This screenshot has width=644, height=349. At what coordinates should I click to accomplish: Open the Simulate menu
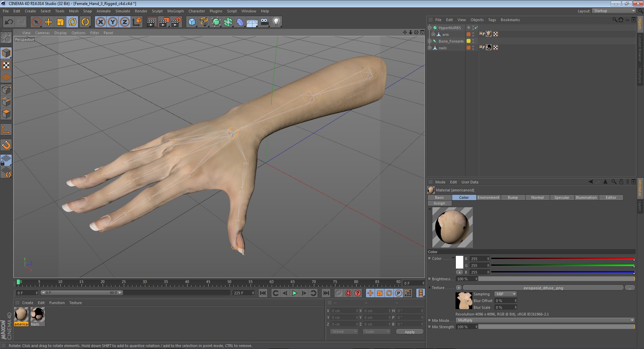(x=123, y=11)
